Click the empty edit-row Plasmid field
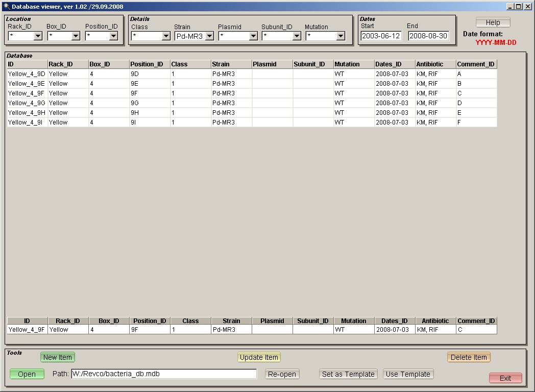 pos(272,330)
